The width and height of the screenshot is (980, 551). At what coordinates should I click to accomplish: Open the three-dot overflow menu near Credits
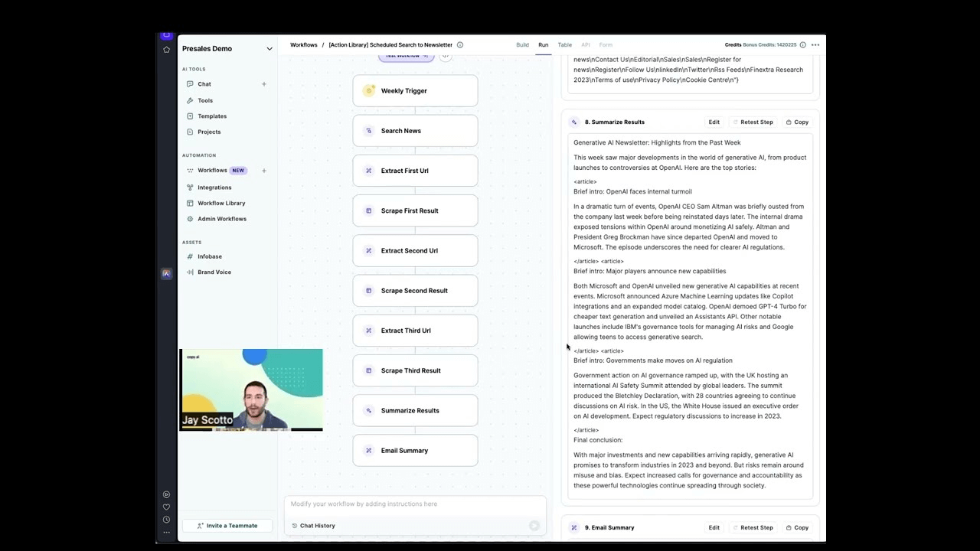(815, 45)
